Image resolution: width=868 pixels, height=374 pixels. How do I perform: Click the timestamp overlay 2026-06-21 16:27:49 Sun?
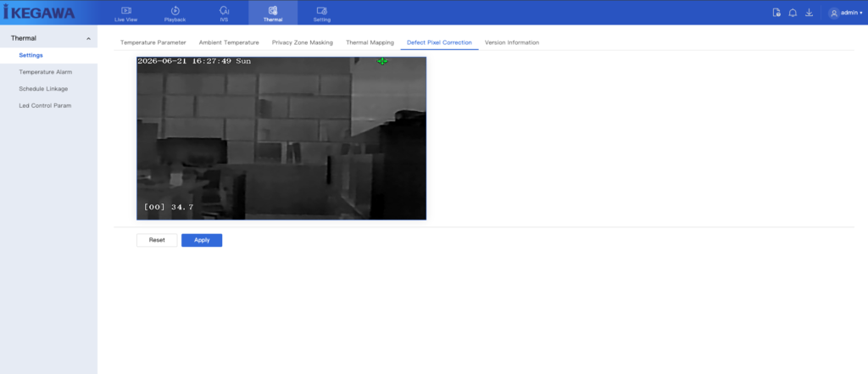(x=194, y=62)
